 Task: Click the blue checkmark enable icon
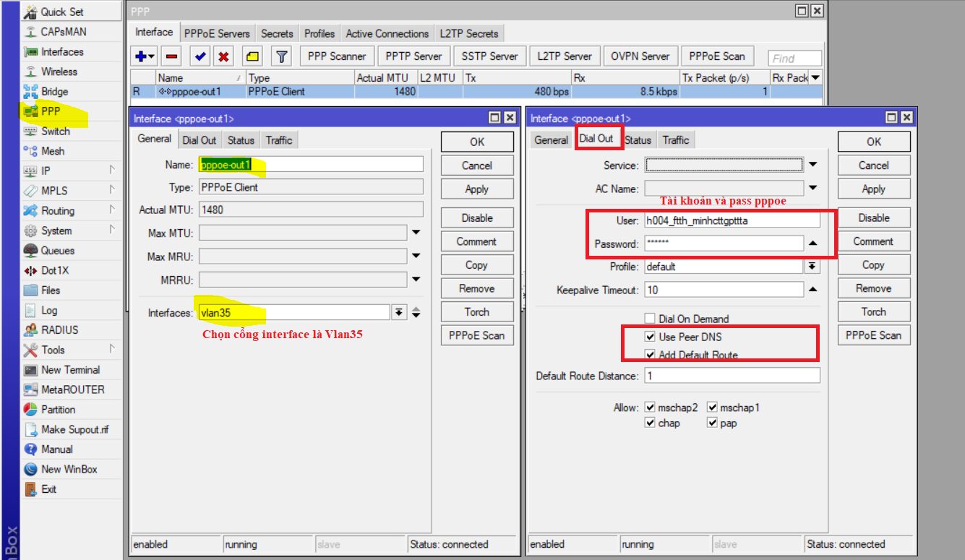click(200, 56)
